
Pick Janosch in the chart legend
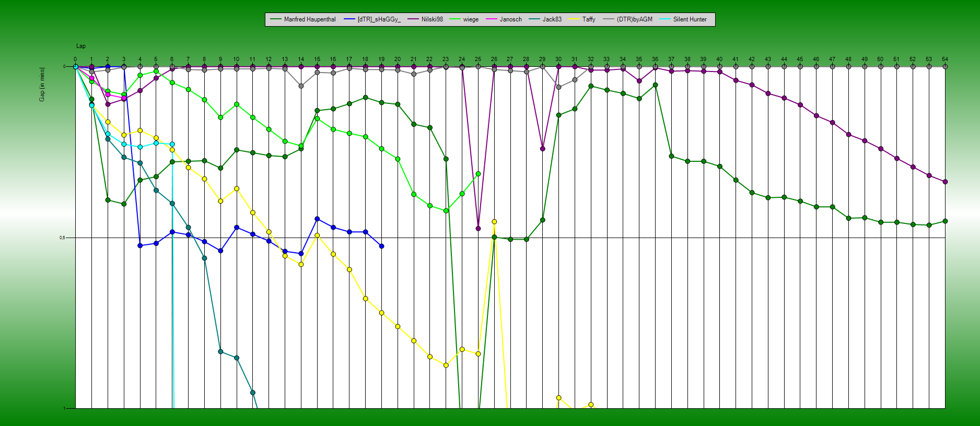coord(511,19)
